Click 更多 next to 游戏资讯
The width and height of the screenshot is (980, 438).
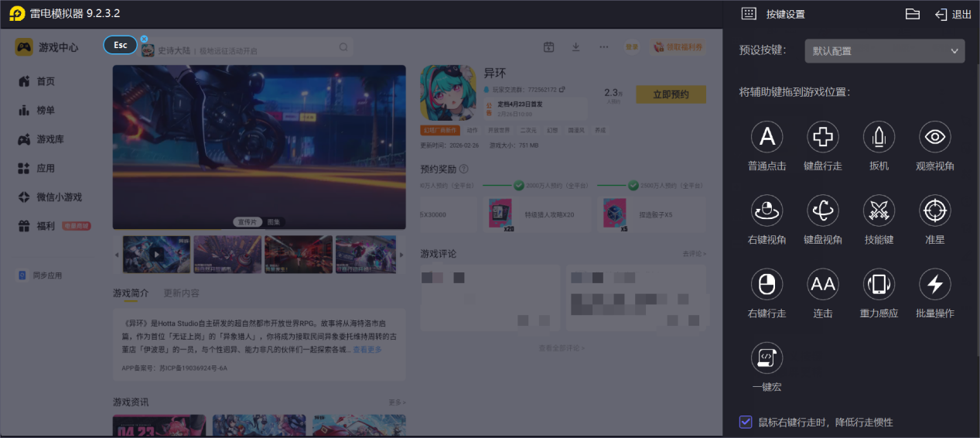pyautogui.click(x=397, y=402)
